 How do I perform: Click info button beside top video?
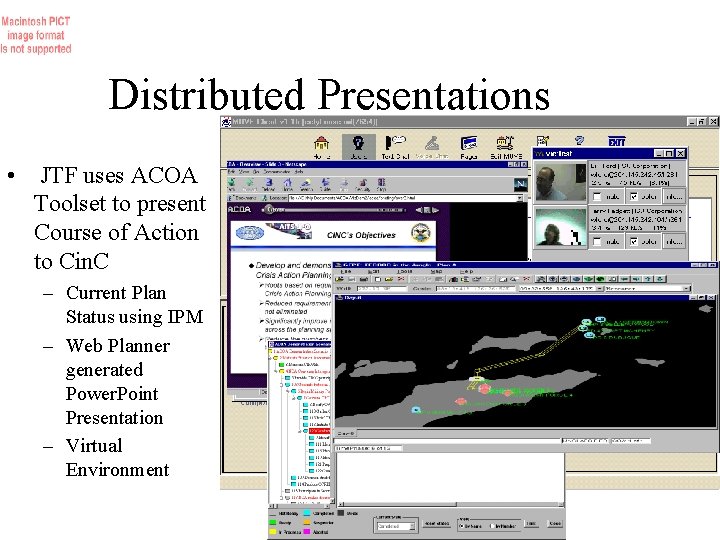click(674, 197)
